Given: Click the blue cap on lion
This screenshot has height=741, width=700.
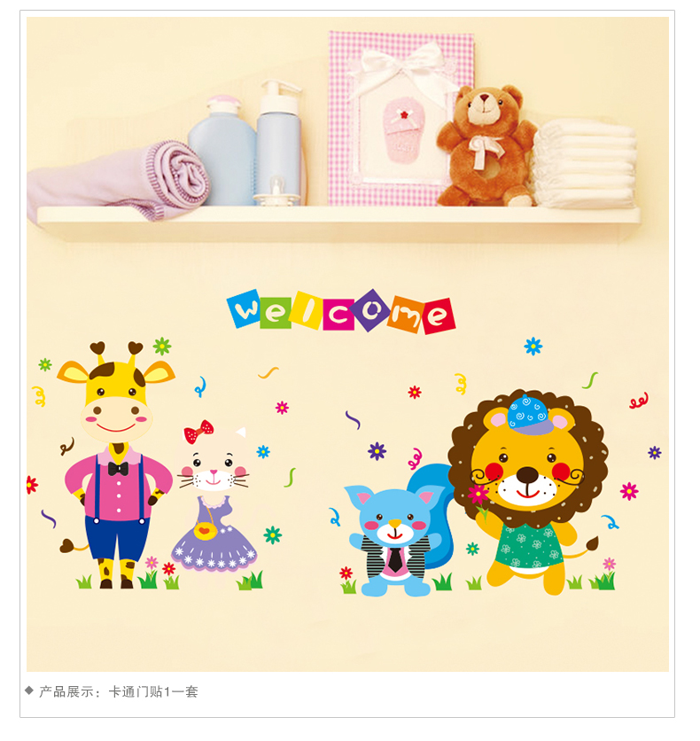Looking at the screenshot, I should (530, 415).
